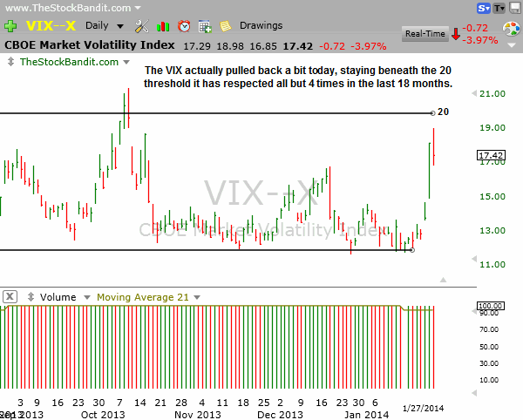Screen dimensions: 523x420
Task: Click the calendar grid icon in toolbar
Action: 205,25
